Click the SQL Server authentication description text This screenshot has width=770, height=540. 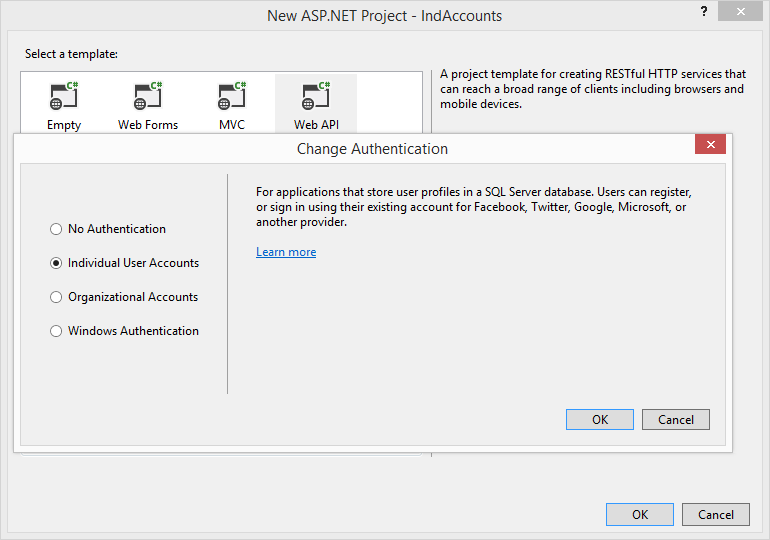(474, 206)
